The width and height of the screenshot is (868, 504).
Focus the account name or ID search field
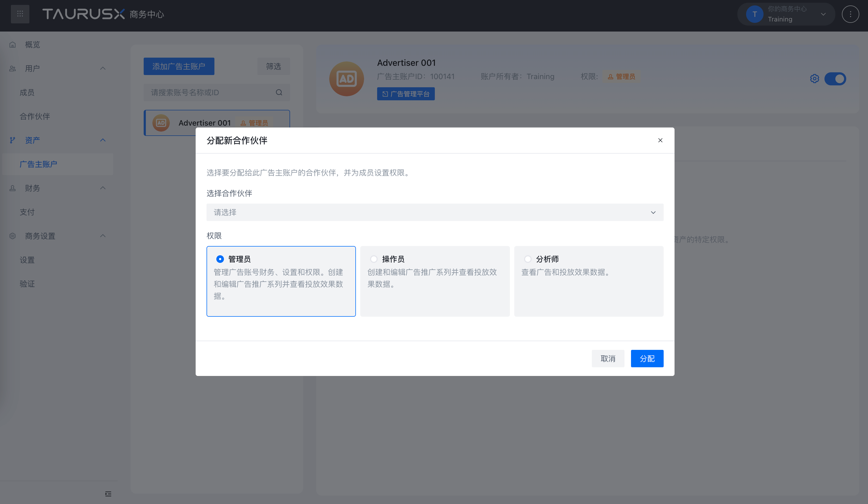[x=217, y=92]
